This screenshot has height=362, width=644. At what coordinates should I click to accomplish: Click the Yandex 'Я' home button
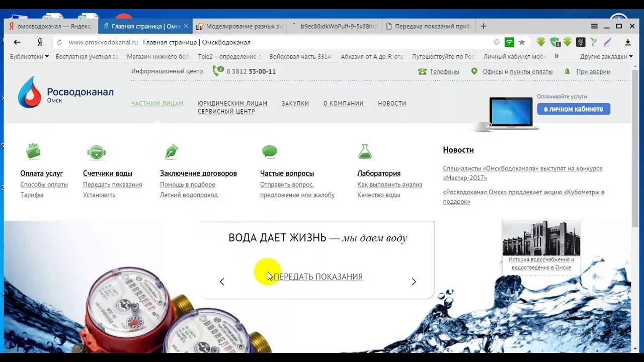click(x=40, y=42)
